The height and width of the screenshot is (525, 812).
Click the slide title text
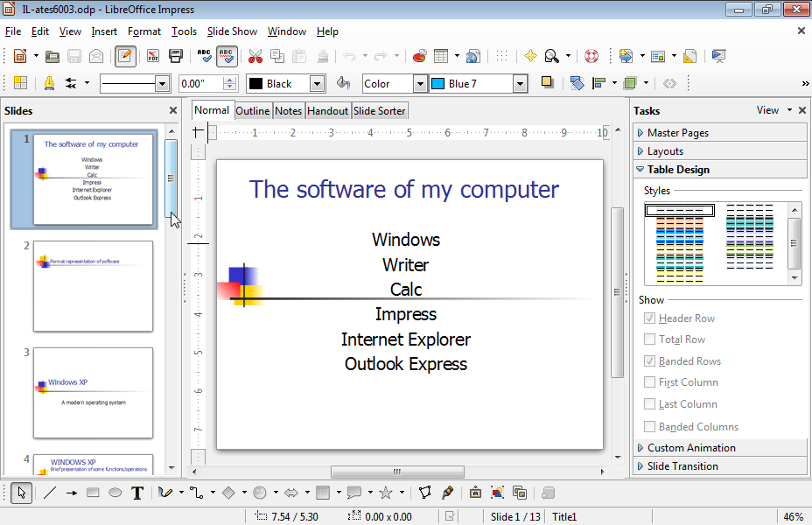[x=404, y=190]
